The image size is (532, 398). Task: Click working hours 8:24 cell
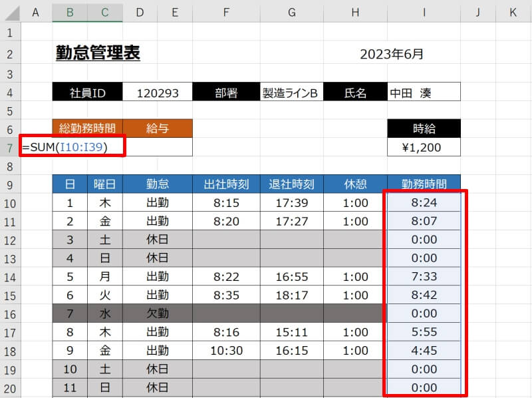(424, 203)
